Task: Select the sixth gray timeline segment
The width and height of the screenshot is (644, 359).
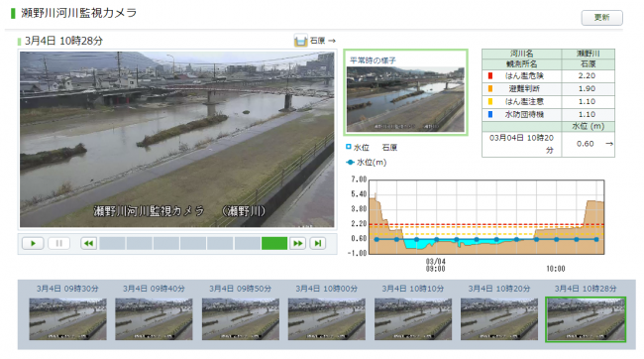Action: (248, 243)
